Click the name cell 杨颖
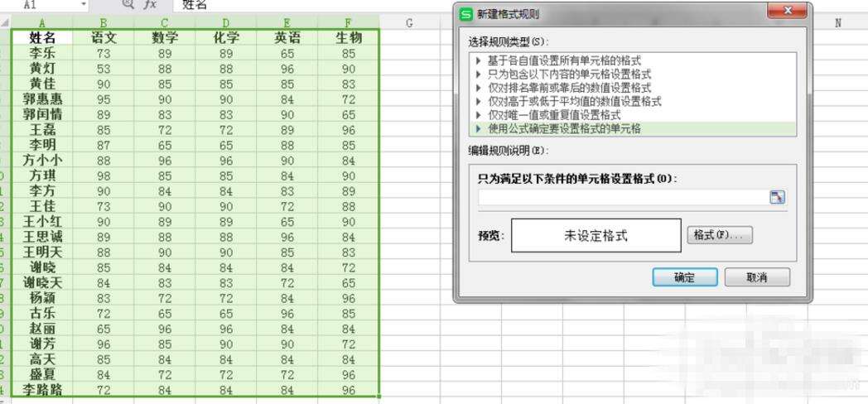The image size is (868, 404). pyautogui.click(x=42, y=298)
